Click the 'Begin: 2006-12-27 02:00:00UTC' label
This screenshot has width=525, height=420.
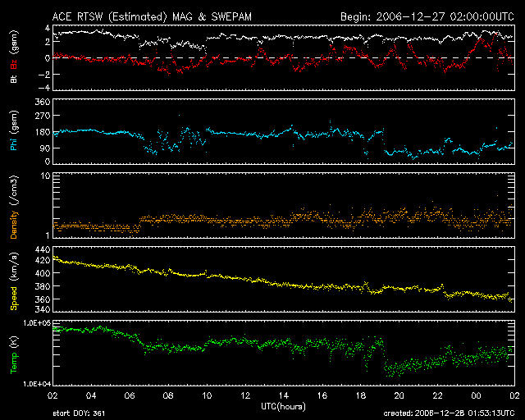(427, 16)
